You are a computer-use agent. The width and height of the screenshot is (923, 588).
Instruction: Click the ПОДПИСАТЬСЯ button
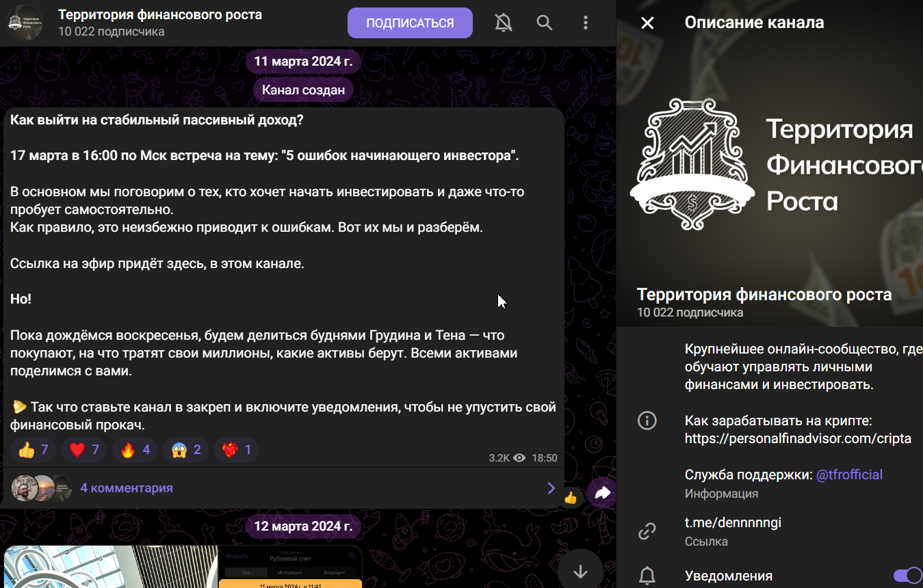(410, 23)
